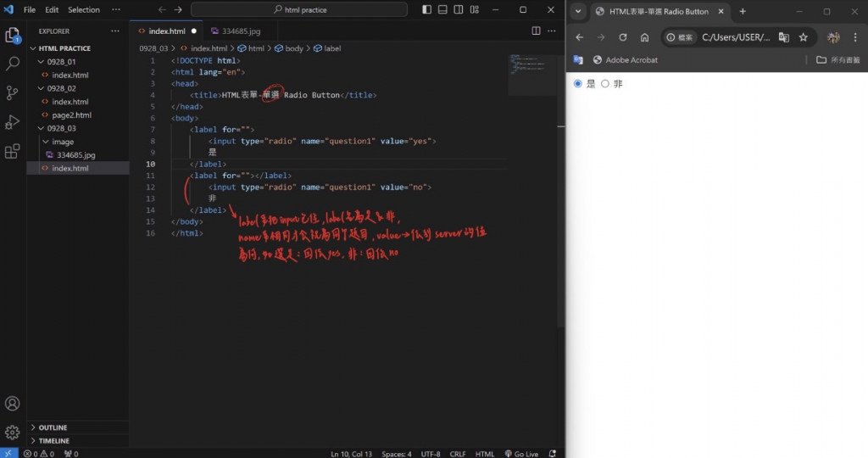Open page2.html in the explorer
The height and width of the screenshot is (458, 868).
(71, 114)
